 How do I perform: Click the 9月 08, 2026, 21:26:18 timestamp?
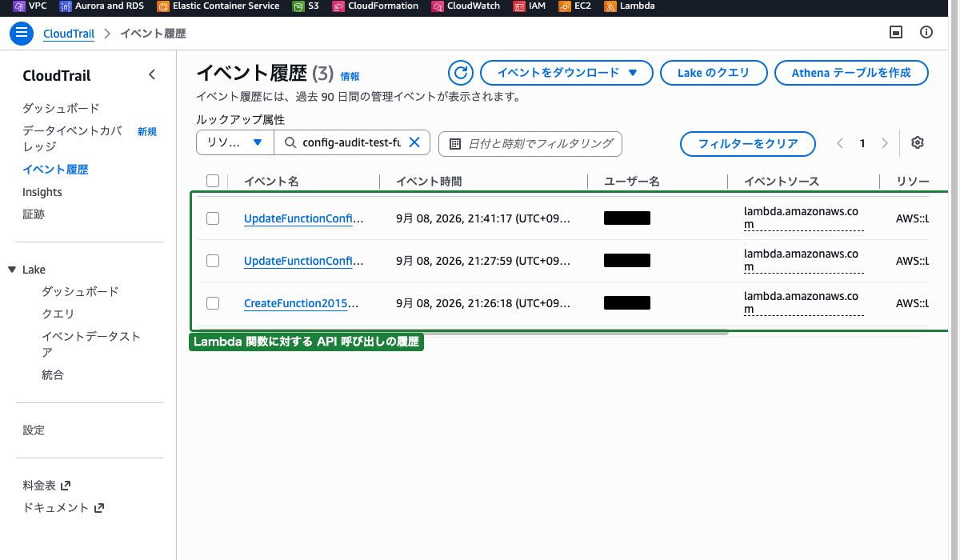click(483, 303)
